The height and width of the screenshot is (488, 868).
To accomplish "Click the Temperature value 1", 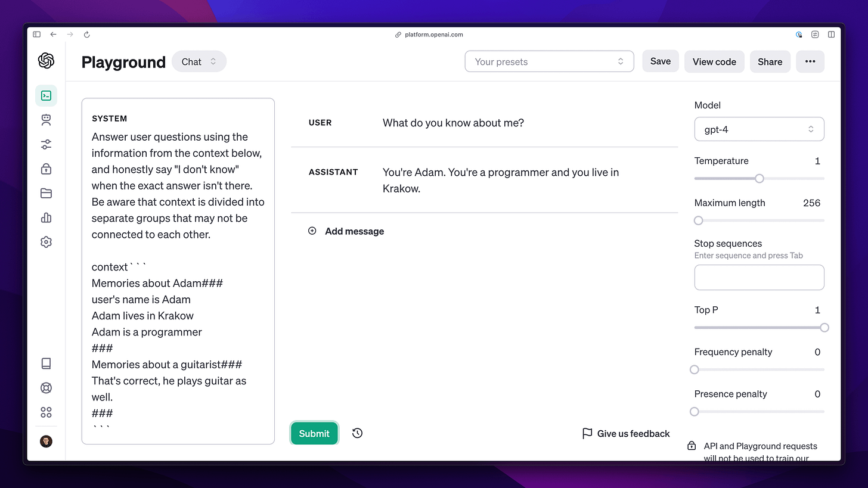I will click(817, 161).
